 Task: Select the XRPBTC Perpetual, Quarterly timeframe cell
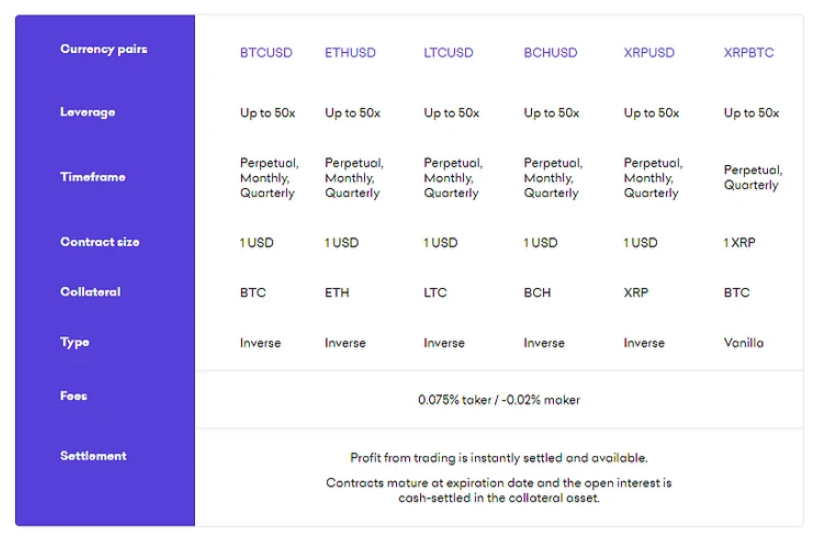click(753, 177)
